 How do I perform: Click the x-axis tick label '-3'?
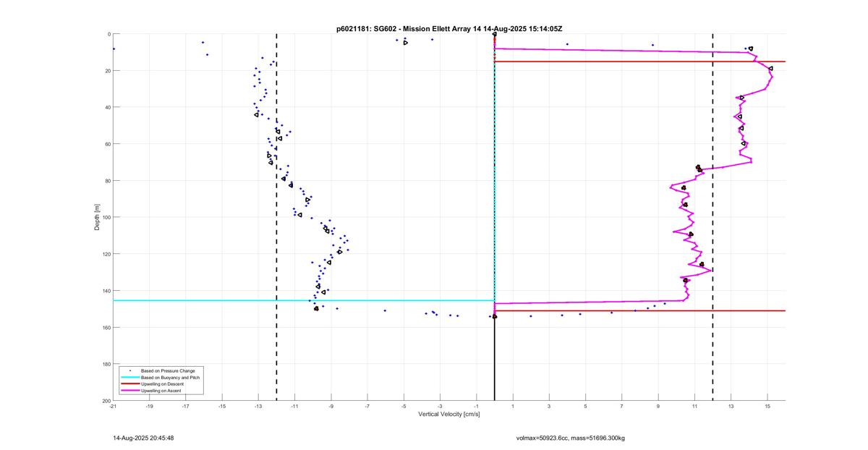440,406
